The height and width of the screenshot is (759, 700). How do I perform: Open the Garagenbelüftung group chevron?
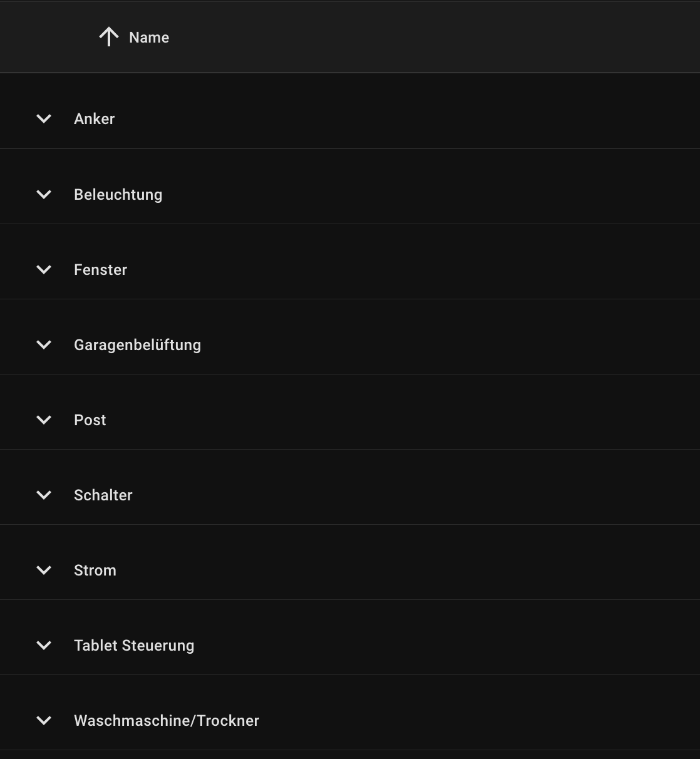[44, 345]
